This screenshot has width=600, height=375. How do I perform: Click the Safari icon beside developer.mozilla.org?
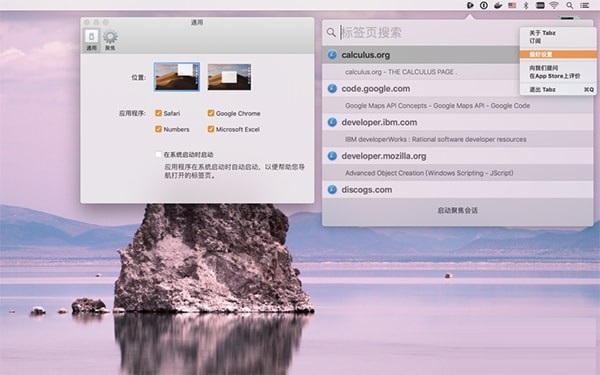point(332,156)
